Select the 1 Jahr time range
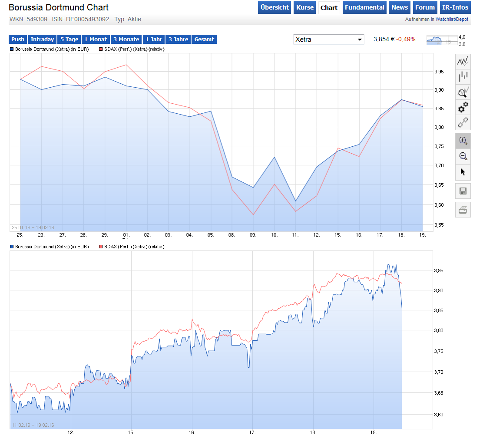Screen dimensions: 483x448 coord(154,40)
